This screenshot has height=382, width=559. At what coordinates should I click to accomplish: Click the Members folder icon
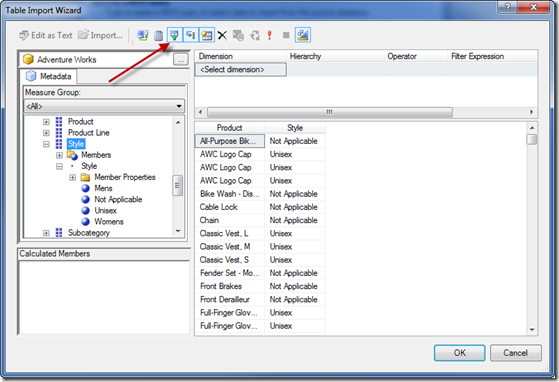tap(72, 155)
